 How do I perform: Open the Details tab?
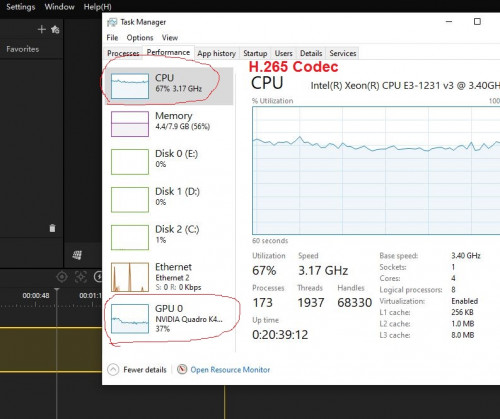click(311, 53)
